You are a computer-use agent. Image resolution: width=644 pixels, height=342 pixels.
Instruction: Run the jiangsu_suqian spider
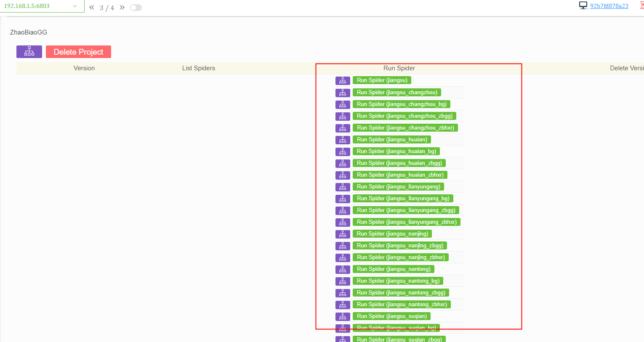(392, 316)
